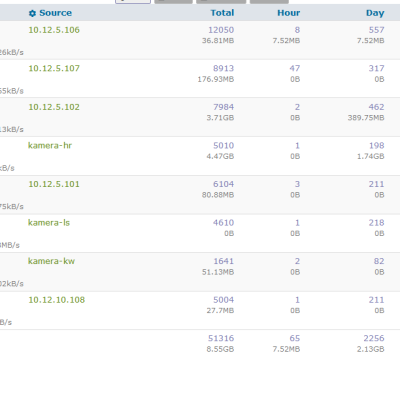Click the gear icon beside Source

(32, 13)
